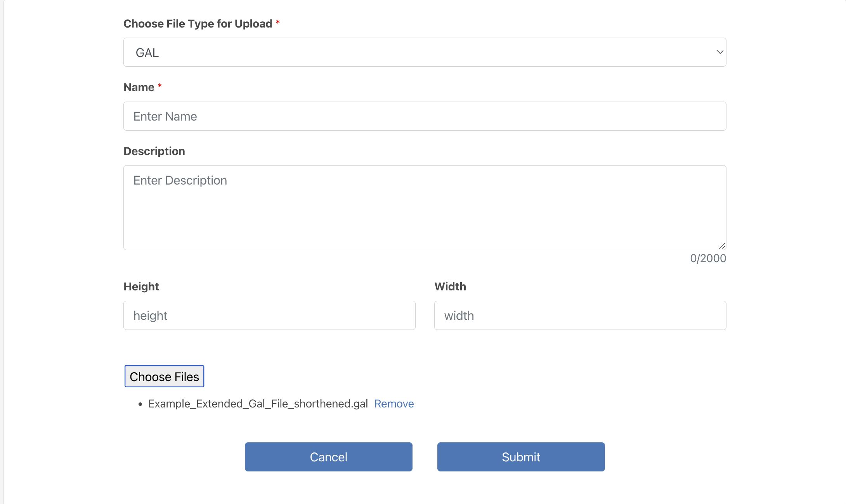Click the width input field
Screen dimensions: 846x504
[580, 316]
